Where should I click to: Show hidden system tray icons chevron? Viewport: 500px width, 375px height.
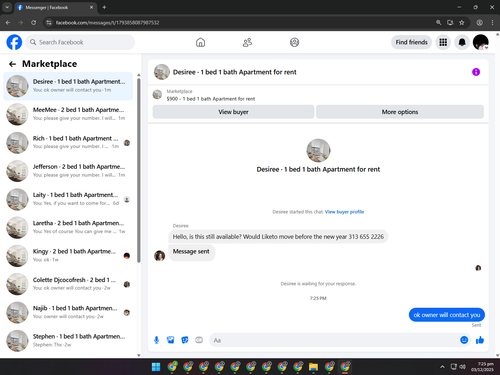point(442,367)
